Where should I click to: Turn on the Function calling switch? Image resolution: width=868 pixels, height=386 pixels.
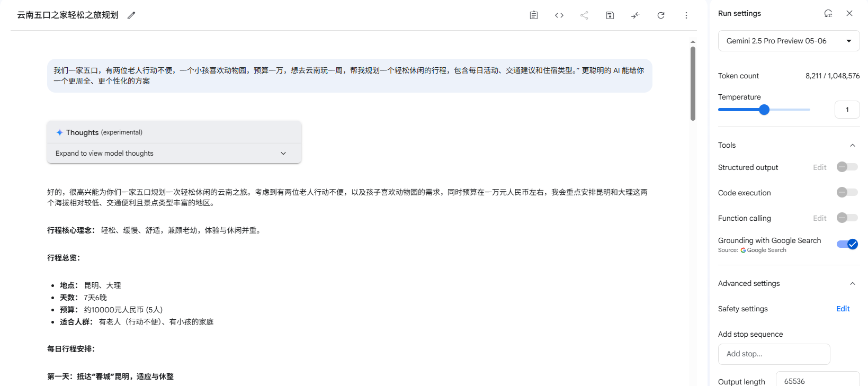coord(847,218)
